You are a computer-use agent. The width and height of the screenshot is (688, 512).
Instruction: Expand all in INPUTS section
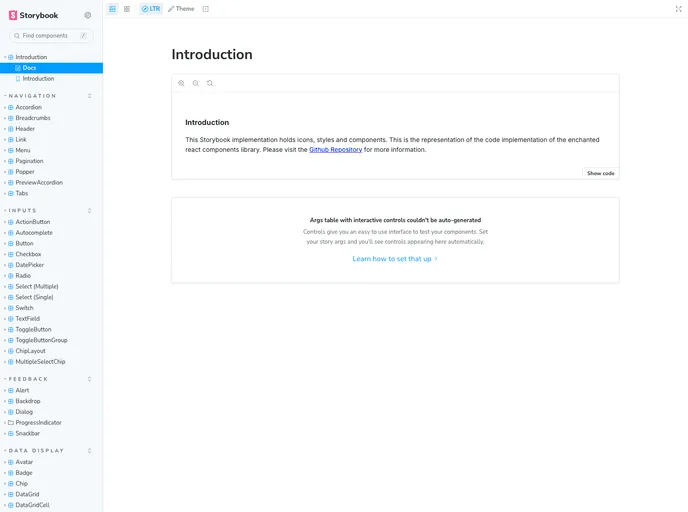coord(90,211)
